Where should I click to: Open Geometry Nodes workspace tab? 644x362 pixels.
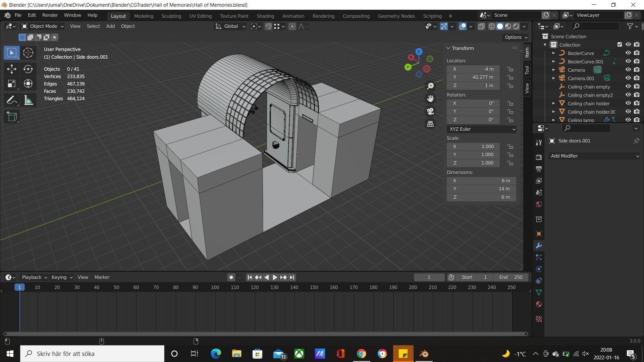pyautogui.click(x=396, y=16)
